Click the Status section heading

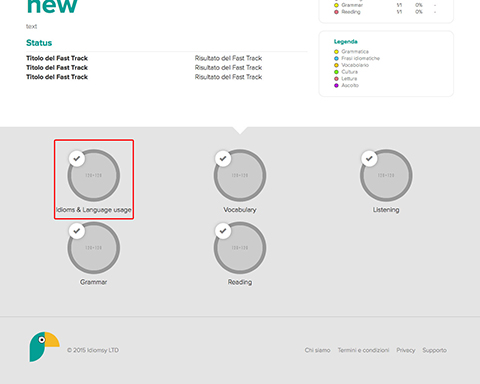click(x=39, y=43)
